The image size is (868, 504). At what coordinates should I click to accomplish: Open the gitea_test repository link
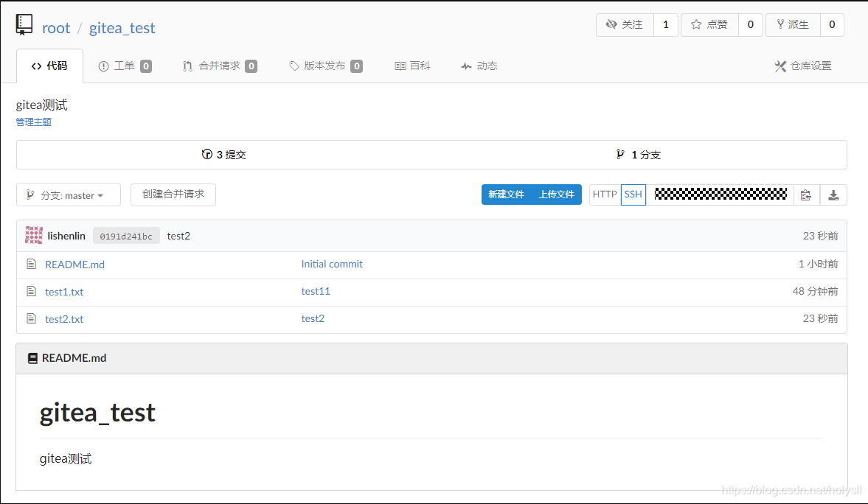point(122,28)
